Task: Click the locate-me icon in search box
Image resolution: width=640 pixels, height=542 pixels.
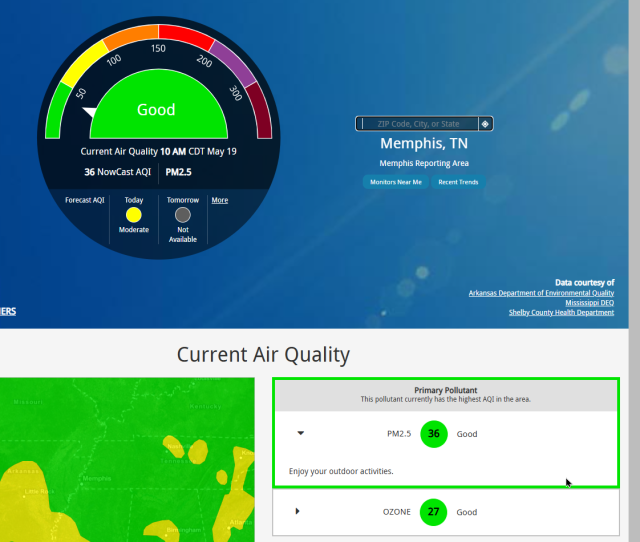Action: pos(485,124)
